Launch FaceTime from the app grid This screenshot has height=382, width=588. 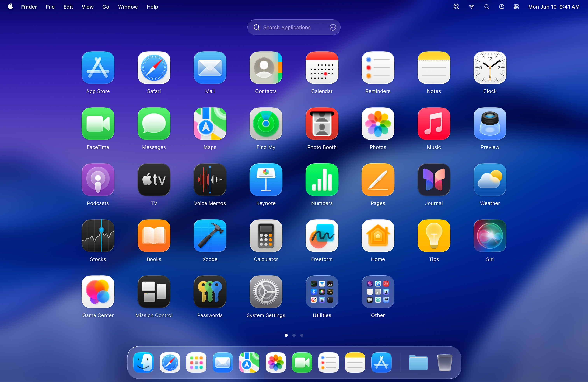coord(98,124)
